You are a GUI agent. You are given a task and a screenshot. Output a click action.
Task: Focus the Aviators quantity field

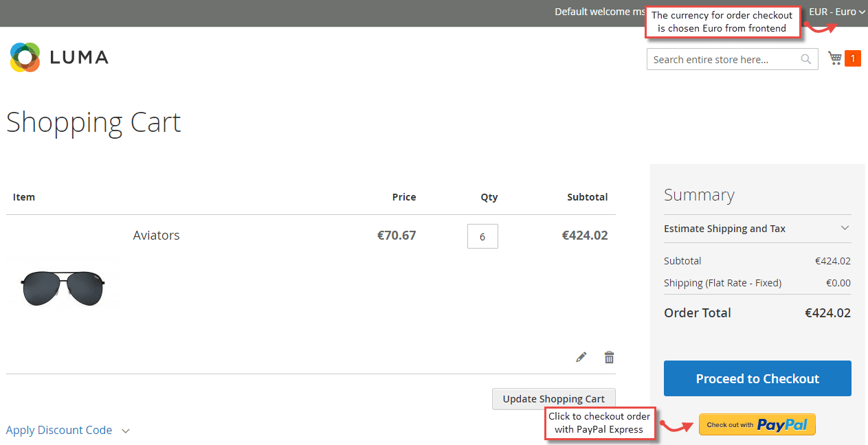coord(482,236)
